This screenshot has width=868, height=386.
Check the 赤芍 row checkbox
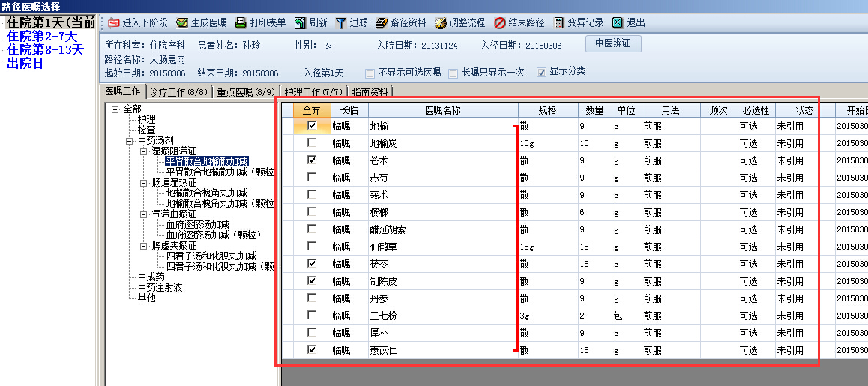pos(313,177)
